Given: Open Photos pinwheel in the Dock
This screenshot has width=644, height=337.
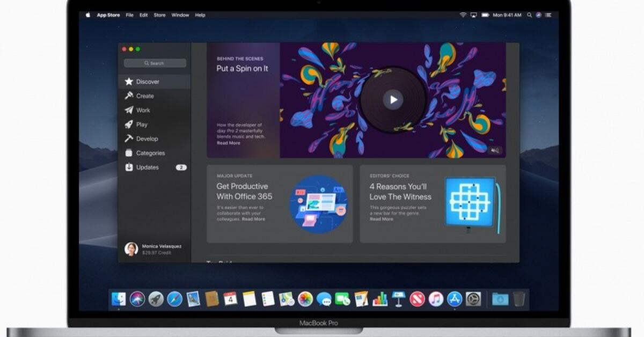Looking at the screenshot, I should (x=305, y=299).
